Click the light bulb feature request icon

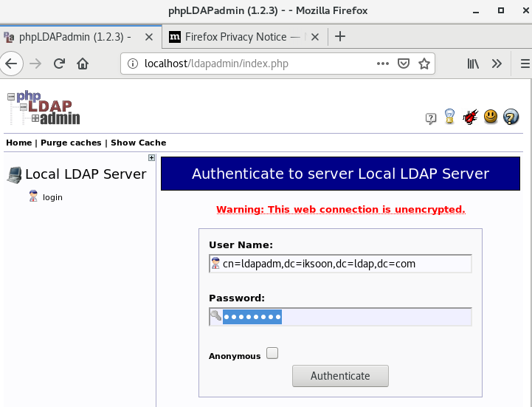tap(449, 117)
